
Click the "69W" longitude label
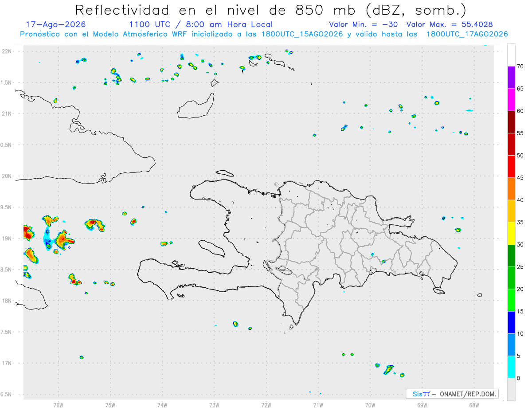pos(422,405)
